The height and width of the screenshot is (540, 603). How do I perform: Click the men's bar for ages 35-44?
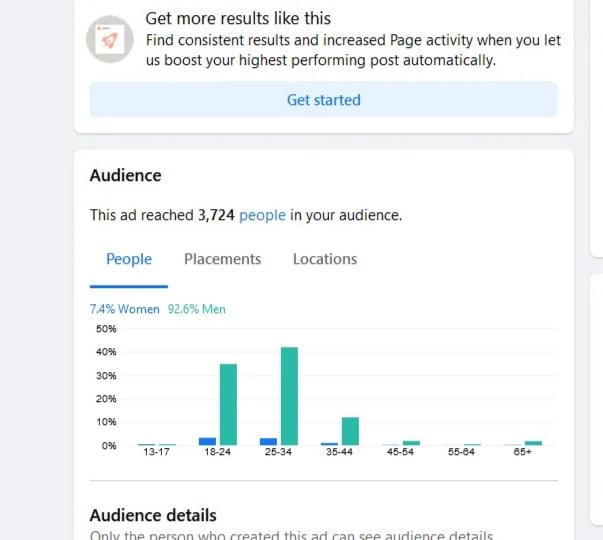tap(350, 431)
